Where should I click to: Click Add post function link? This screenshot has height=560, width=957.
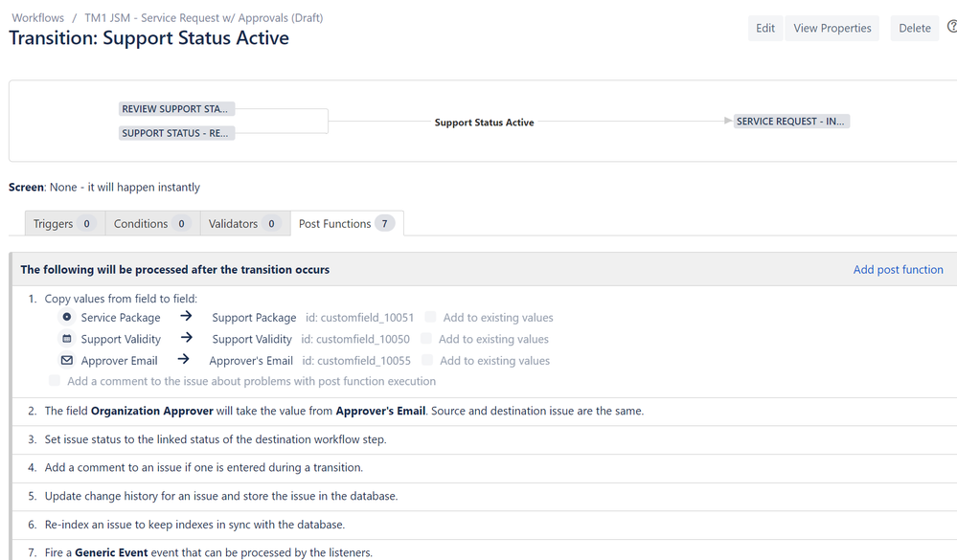tap(898, 269)
